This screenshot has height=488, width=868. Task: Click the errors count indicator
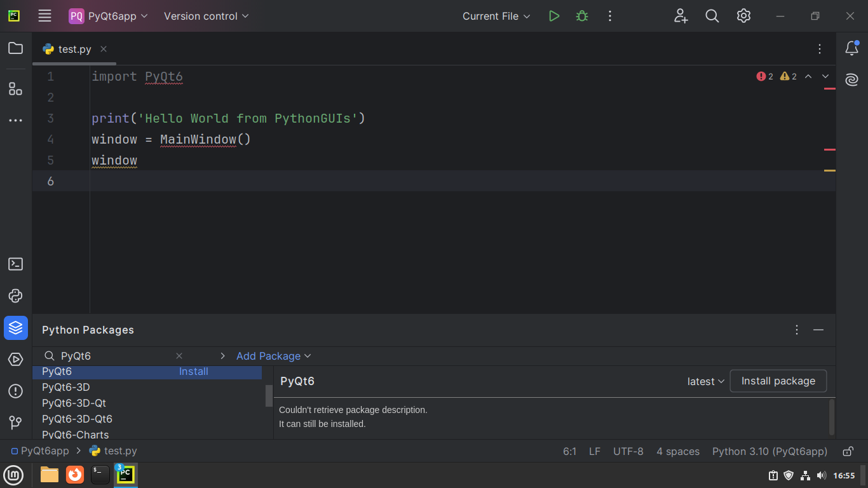tap(764, 76)
